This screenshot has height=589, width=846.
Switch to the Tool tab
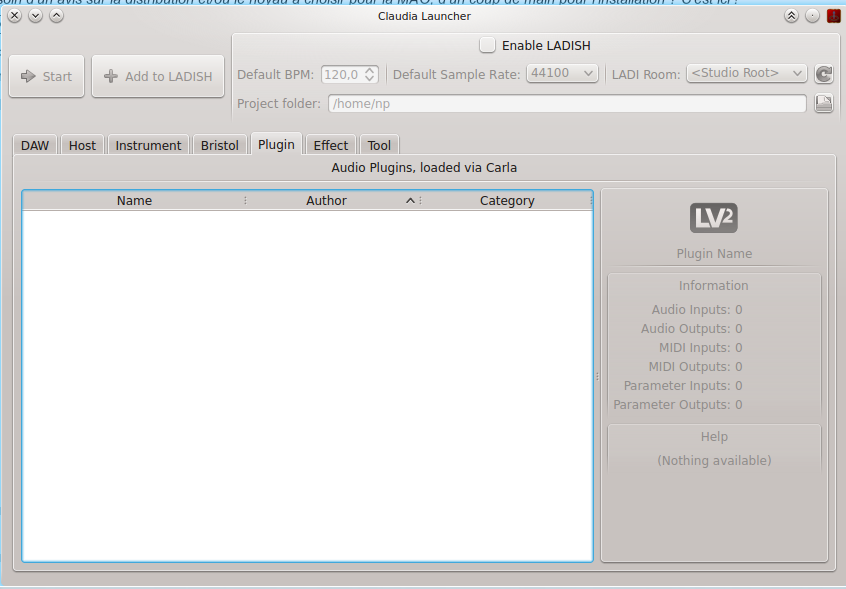379,145
